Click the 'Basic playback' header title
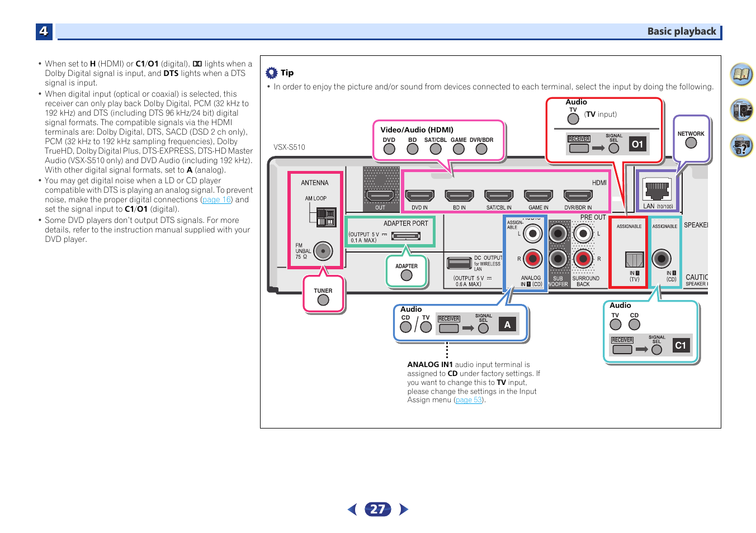Screen dimensions: 756x533 (x=682, y=31)
